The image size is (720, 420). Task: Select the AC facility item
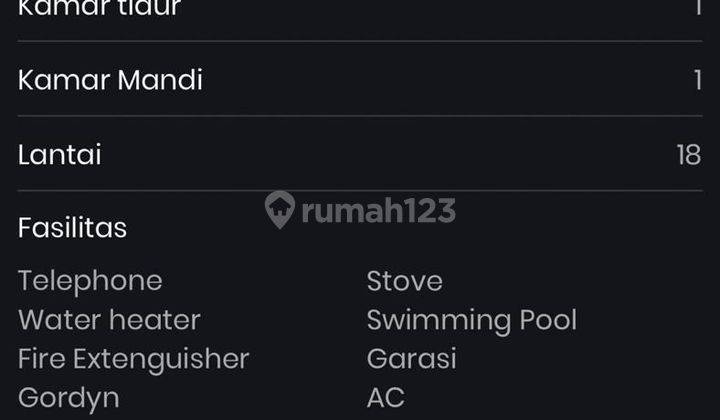(x=386, y=398)
